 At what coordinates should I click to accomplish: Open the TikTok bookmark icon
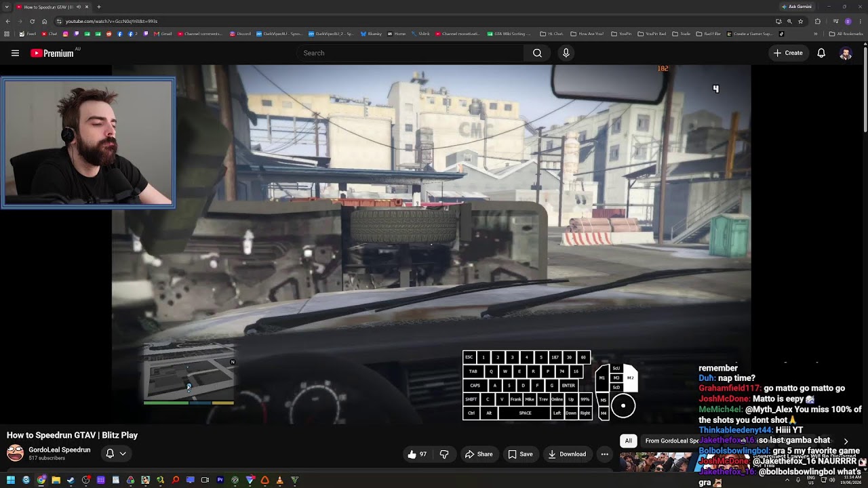click(x=782, y=33)
